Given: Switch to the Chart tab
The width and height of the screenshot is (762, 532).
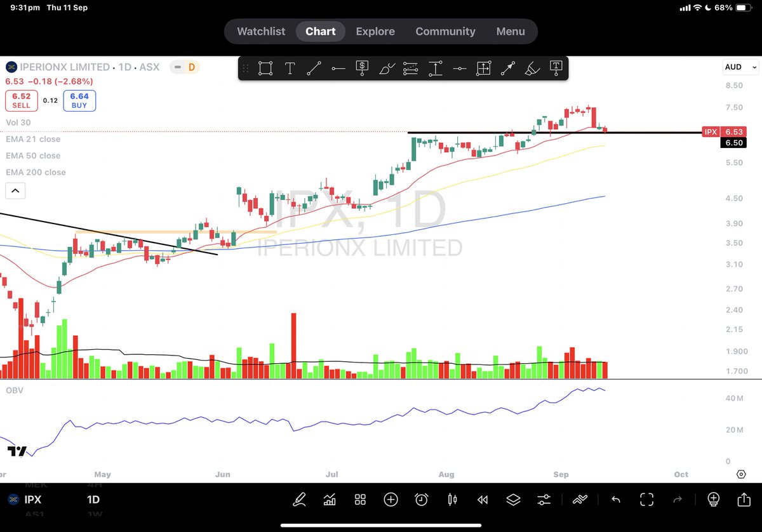Looking at the screenshot, I should pyautogui.click(x=321, y=31).
